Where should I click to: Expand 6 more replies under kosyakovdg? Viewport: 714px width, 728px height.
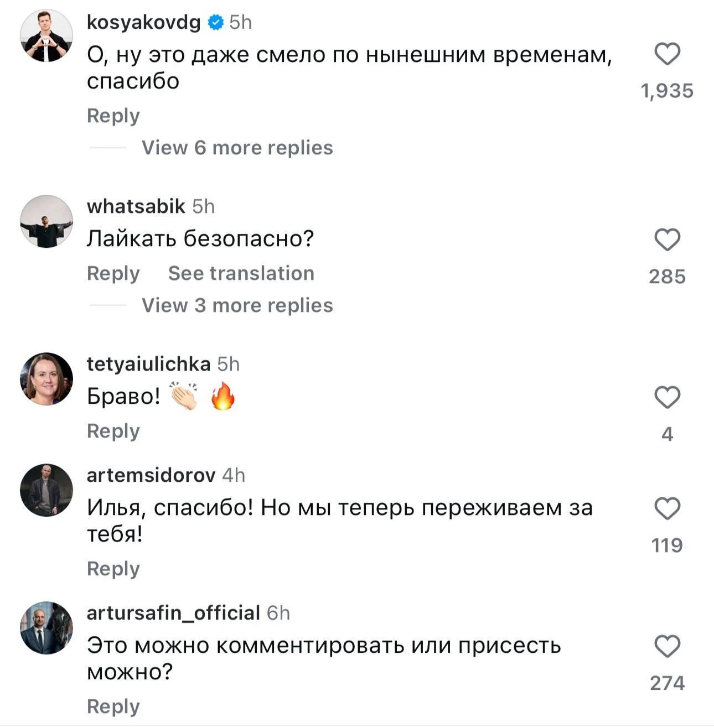click(x=237, y=148)
